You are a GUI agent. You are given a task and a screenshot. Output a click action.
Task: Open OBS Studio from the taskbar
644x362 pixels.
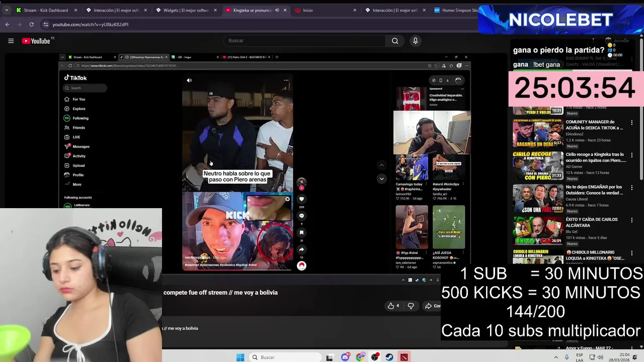pos(375,357)
